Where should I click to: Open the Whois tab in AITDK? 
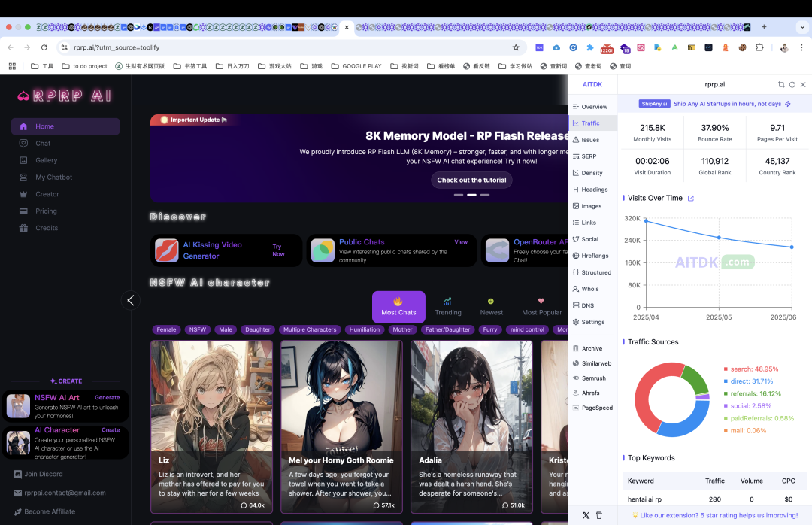tap(593, 289)
